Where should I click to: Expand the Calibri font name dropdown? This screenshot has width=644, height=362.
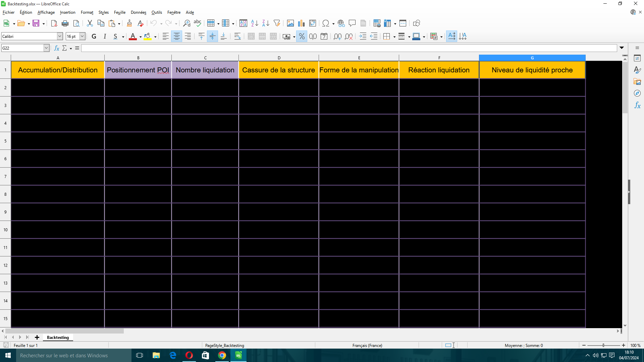point(60,36)
